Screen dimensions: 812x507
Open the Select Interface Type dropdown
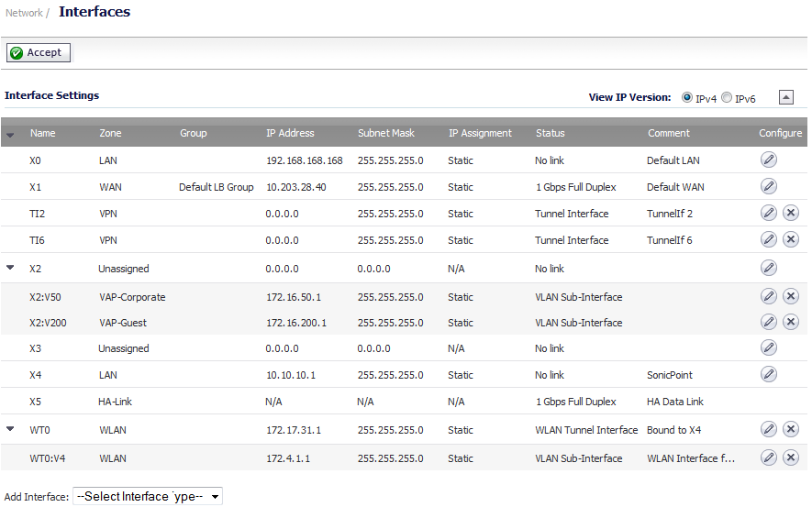pos(148,497)
